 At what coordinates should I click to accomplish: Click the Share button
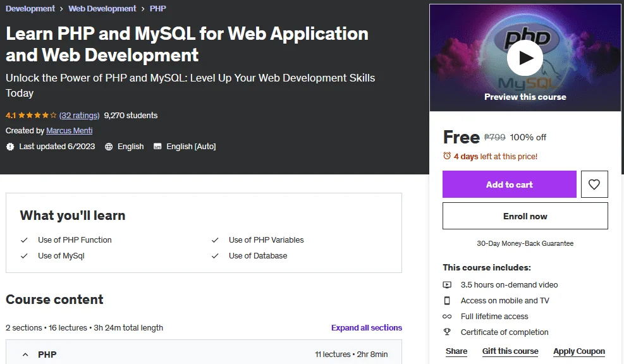pyautogui.click(x=456, y=351)
